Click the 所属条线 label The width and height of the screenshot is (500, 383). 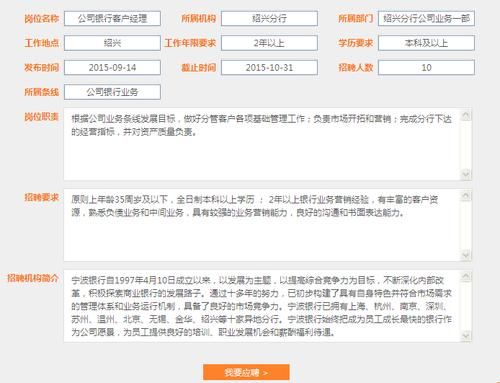42,92
